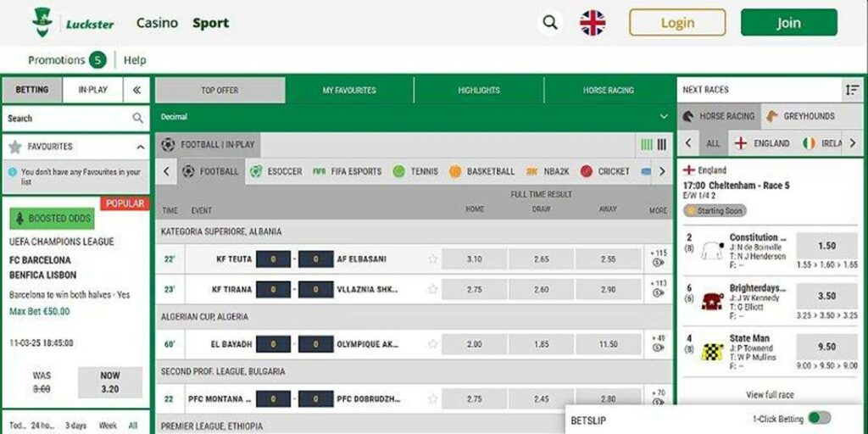This screenshot has height=434, width=868.
Task: Select the Tennis sport icon
Action: click(398, 171)
